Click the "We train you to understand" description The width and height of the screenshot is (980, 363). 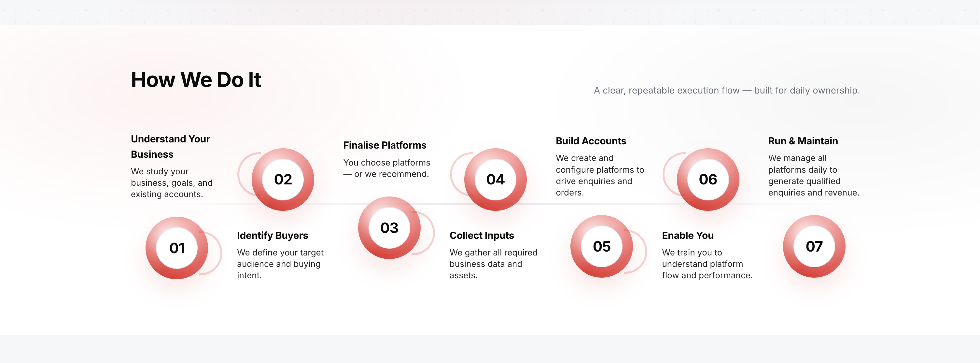[707, 264]
